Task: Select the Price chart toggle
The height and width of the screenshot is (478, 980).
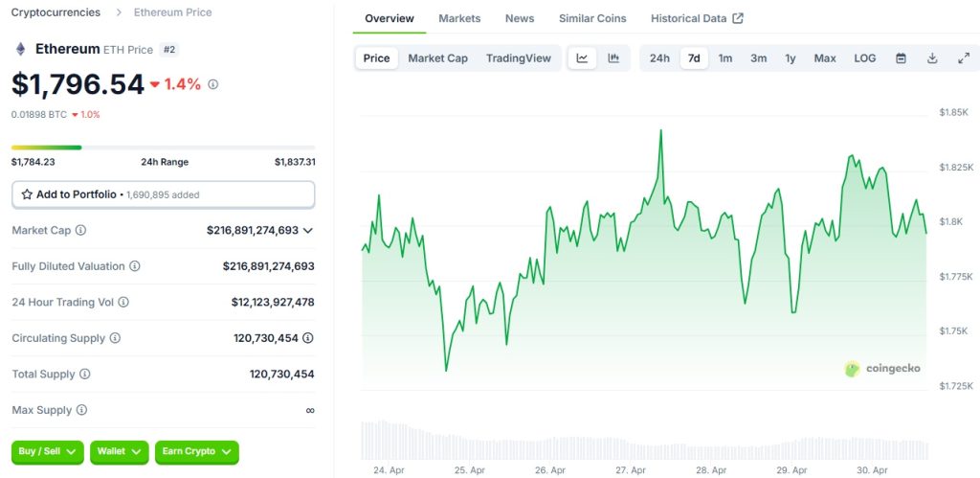Action: click(x=377, y=58)
